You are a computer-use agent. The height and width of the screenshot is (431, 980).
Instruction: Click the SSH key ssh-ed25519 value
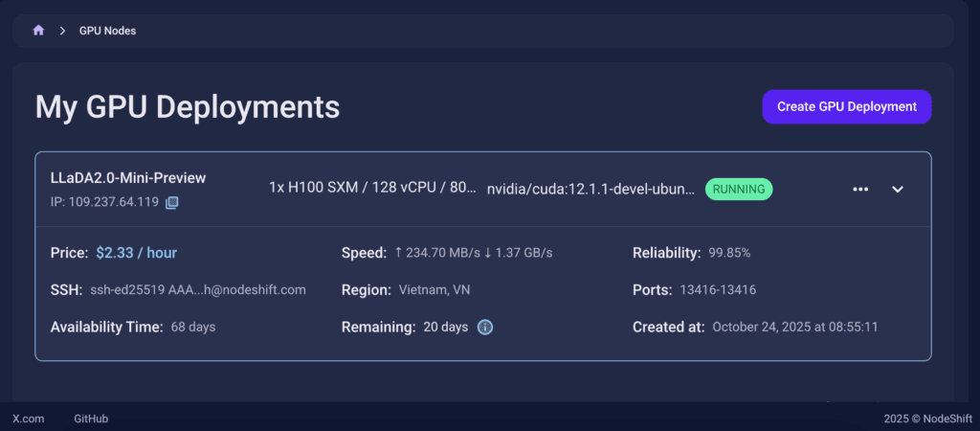pyautogui.click(x=198, y=289)
